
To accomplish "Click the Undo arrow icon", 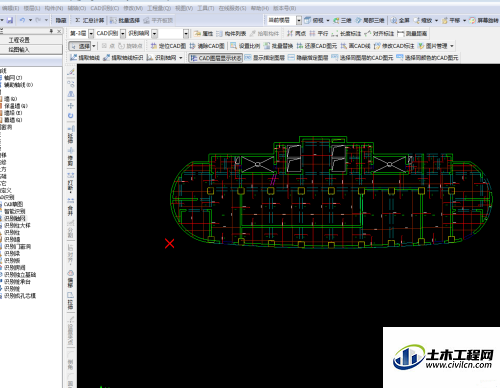I will (x=22, y=20).
